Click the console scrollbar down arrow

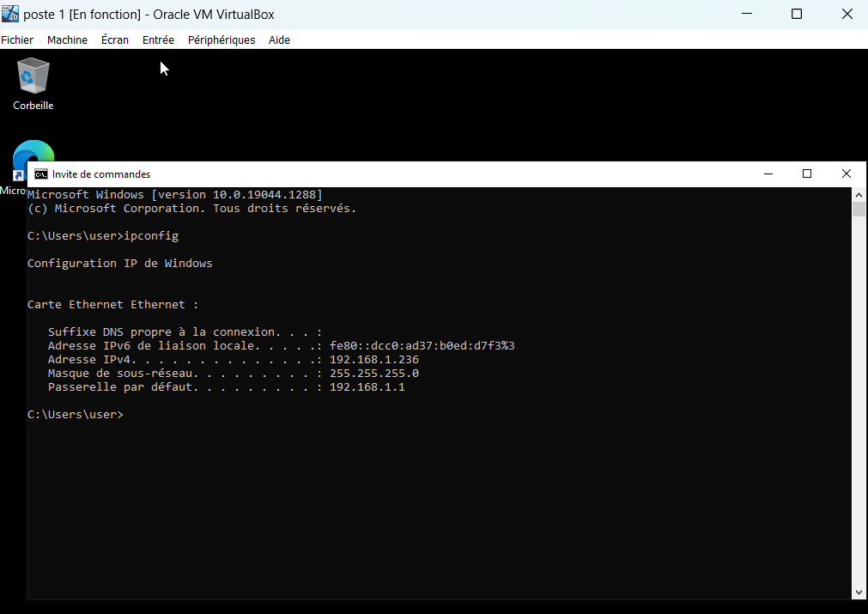pyautogui.click(x=859, y=592)
